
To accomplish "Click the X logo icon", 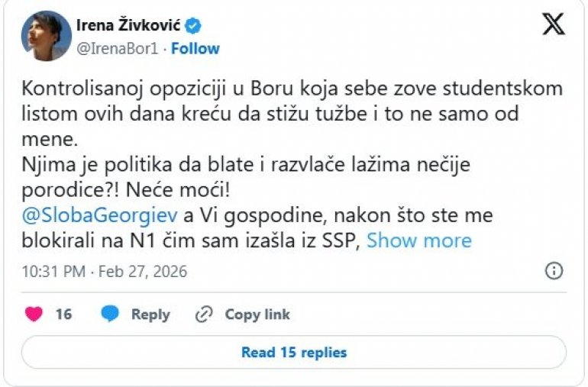I will [554, 24].
